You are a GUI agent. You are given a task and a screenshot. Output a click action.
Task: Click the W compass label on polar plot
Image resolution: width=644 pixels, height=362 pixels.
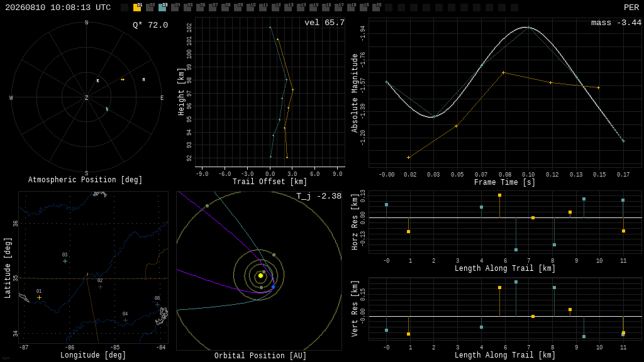coord(11,97)
